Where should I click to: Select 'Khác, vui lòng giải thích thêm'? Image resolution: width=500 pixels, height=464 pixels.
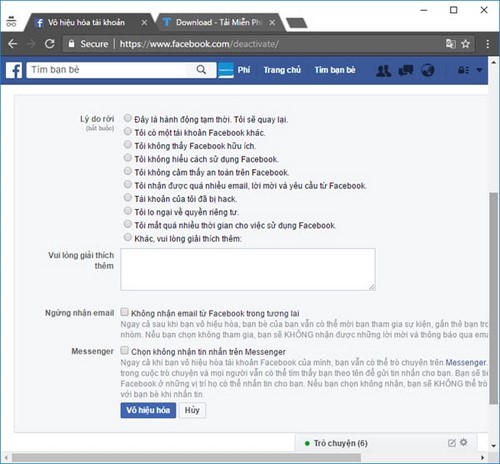[x=128, y=237]
